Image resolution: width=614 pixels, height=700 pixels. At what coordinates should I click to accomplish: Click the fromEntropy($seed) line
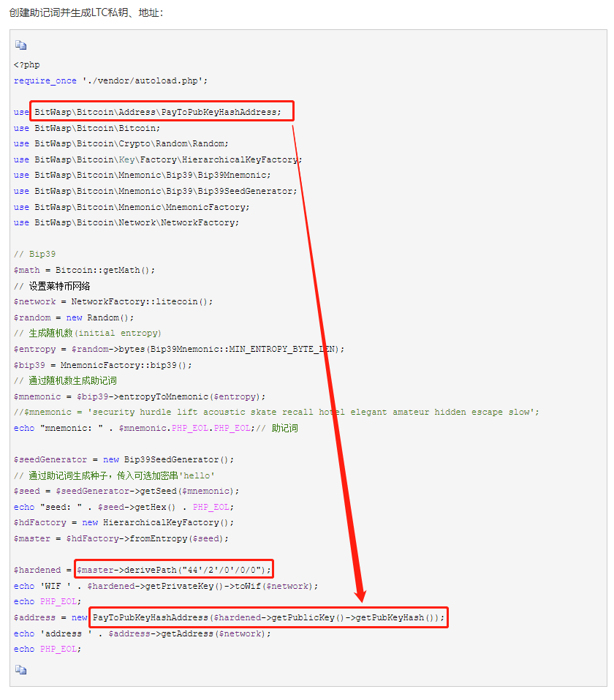[121, 539]
